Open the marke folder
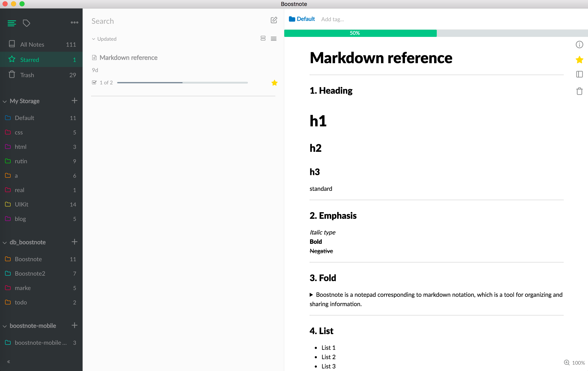This screenshot has width=588, height=371. [x=41, y=288]
